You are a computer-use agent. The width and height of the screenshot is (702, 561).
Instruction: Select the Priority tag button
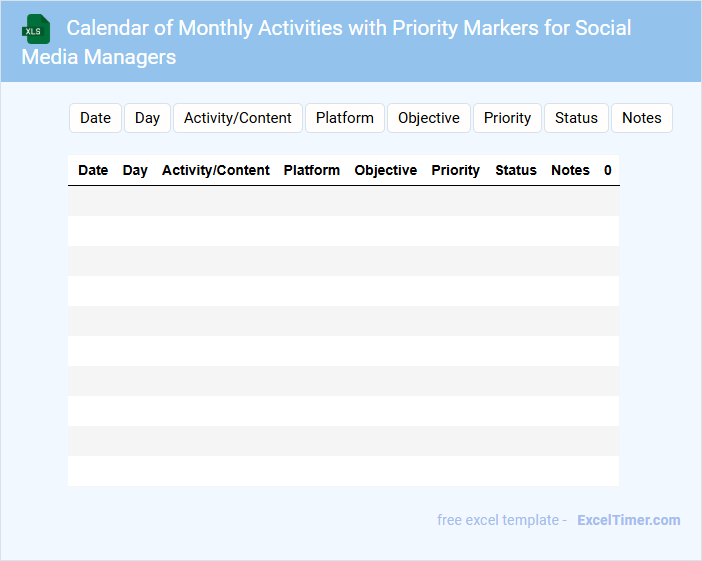pyautogui.click(x=507, y=118)
